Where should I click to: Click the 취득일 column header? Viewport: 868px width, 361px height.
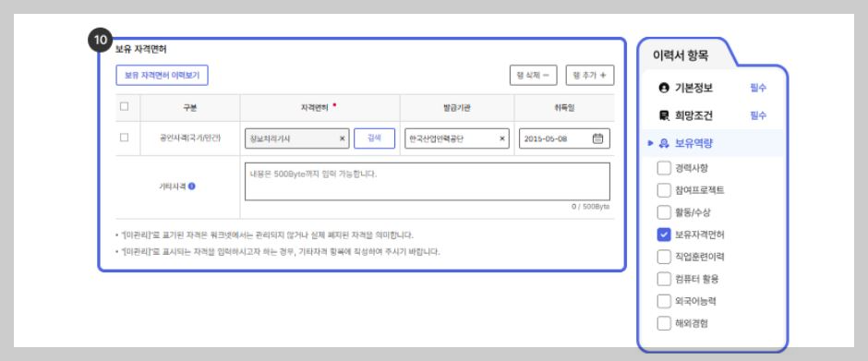(564, 108)
